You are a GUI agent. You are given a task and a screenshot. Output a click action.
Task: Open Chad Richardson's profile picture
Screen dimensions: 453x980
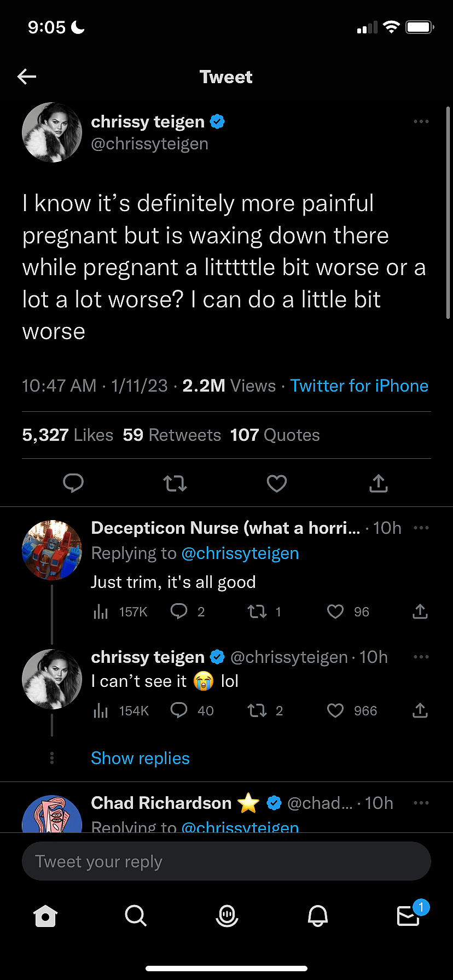(51, 816)
